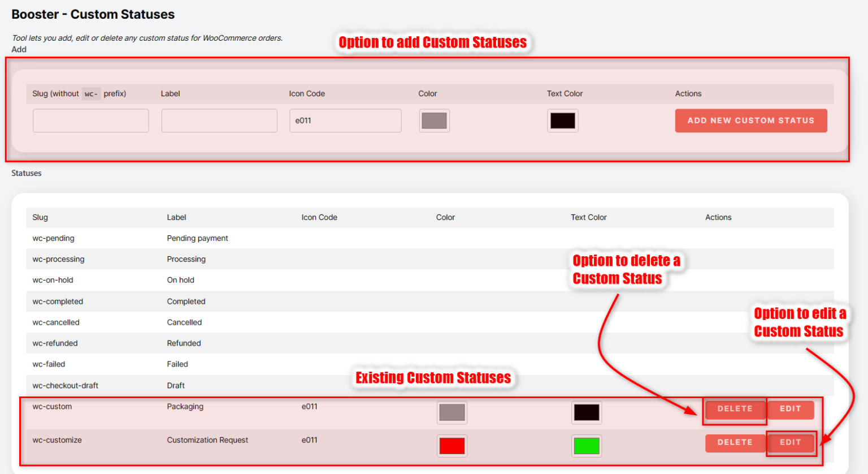Click the Booster - Custom Statuses heading
Image resolution: width=868 pixels, height=474 pixels.
tap(93, 14)
